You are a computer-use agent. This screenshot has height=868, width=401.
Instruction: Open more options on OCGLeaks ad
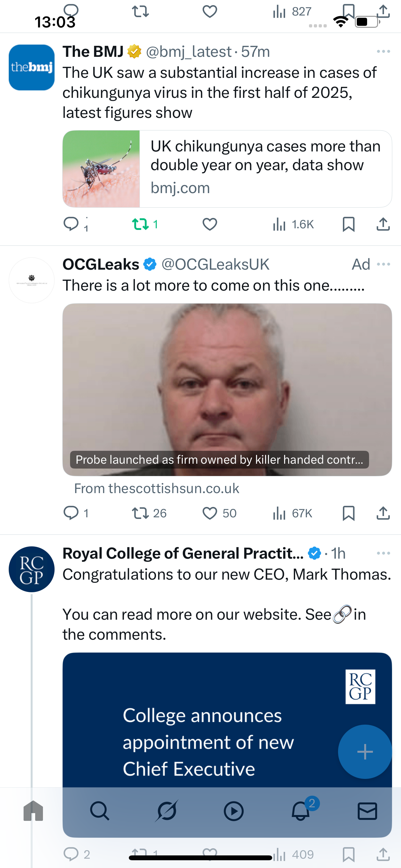coord(383,264)
